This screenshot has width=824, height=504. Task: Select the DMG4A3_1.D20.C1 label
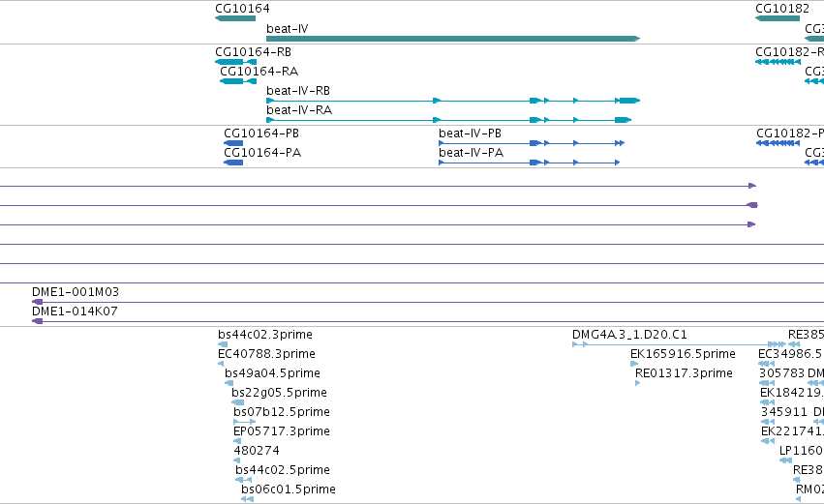coord(629,335)
